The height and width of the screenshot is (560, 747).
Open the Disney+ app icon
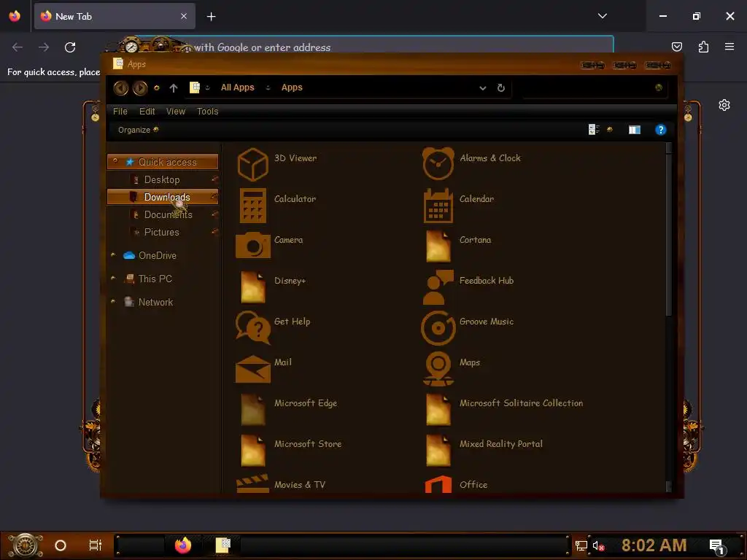[252, 287]
